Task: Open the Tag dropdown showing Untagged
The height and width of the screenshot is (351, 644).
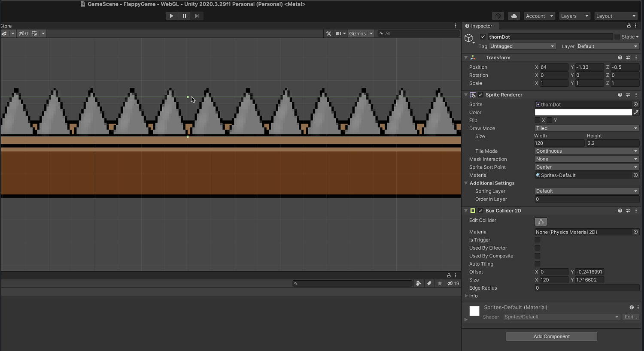Action: pyautogui.click(x=522, y=46)
